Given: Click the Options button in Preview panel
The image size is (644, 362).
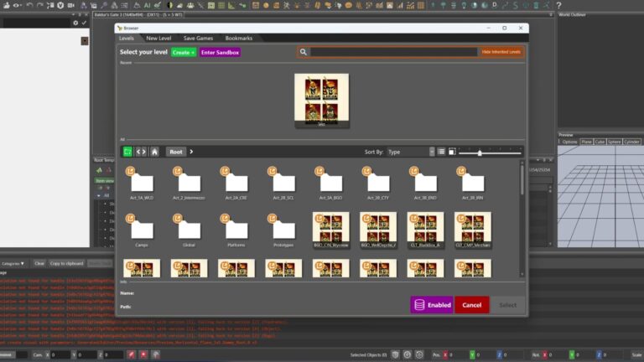Looking at the screenshot, I should click(569, 142).
